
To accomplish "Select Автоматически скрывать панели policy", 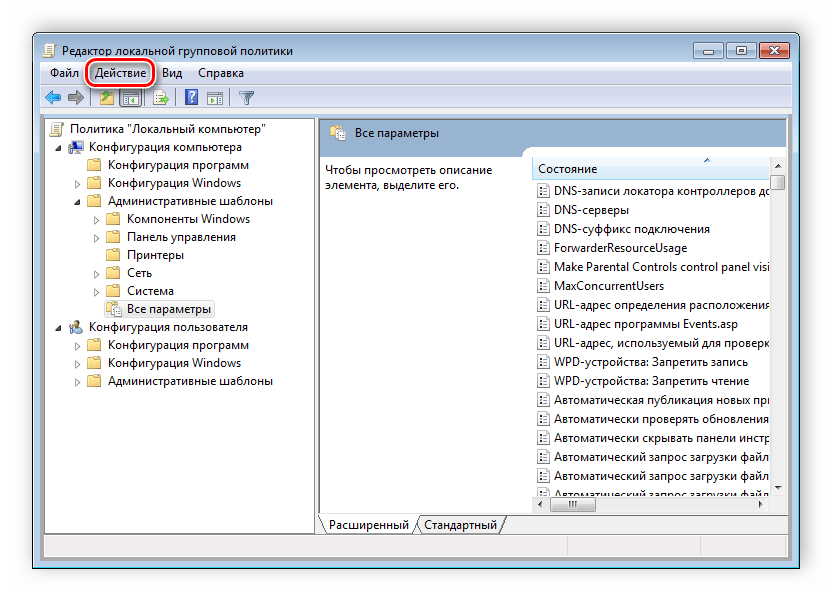I will (661, 439).
